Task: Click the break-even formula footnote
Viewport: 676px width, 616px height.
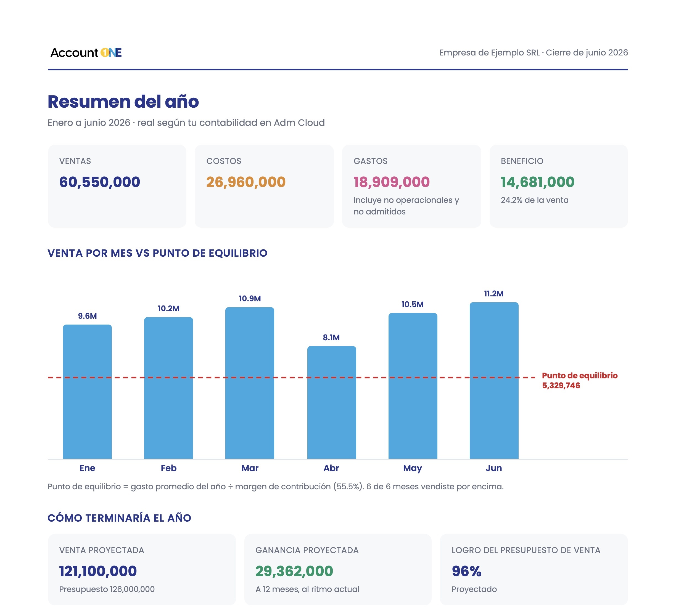Action: [276, 487]
